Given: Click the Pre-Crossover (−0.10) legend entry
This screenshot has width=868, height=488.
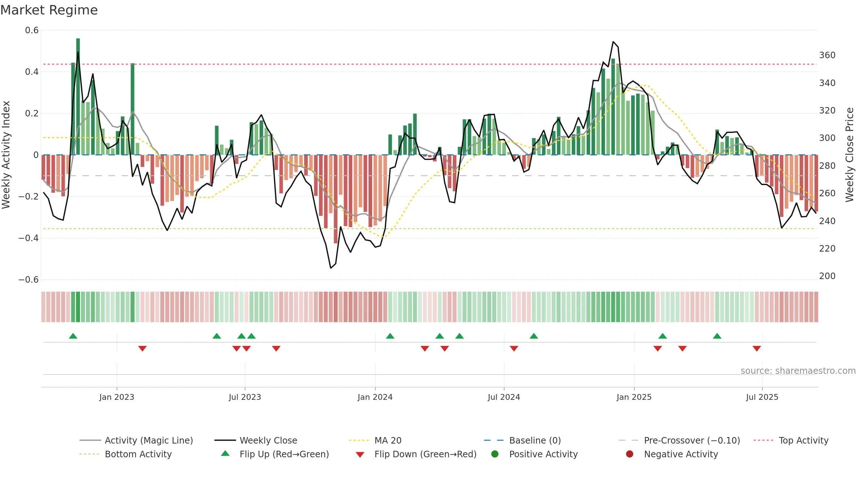Looking at the screenshot, I should point(680,440).
